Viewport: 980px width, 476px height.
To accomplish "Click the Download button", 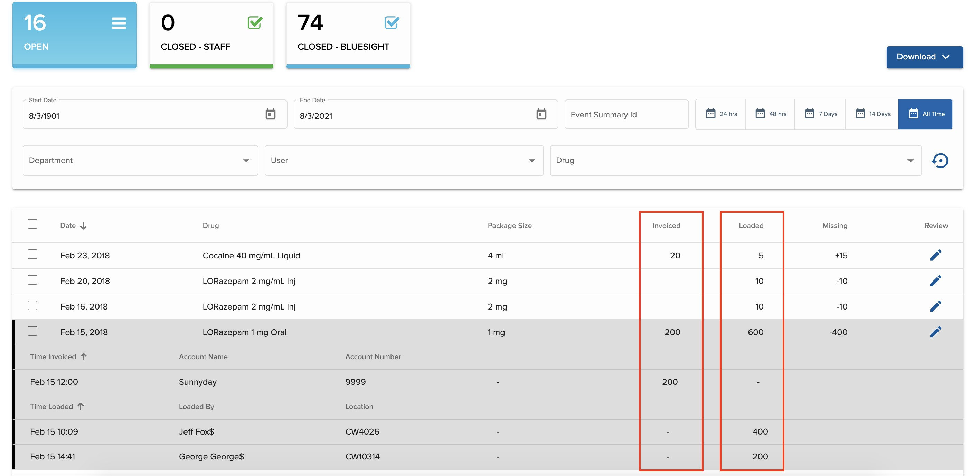I will (924, 57).
